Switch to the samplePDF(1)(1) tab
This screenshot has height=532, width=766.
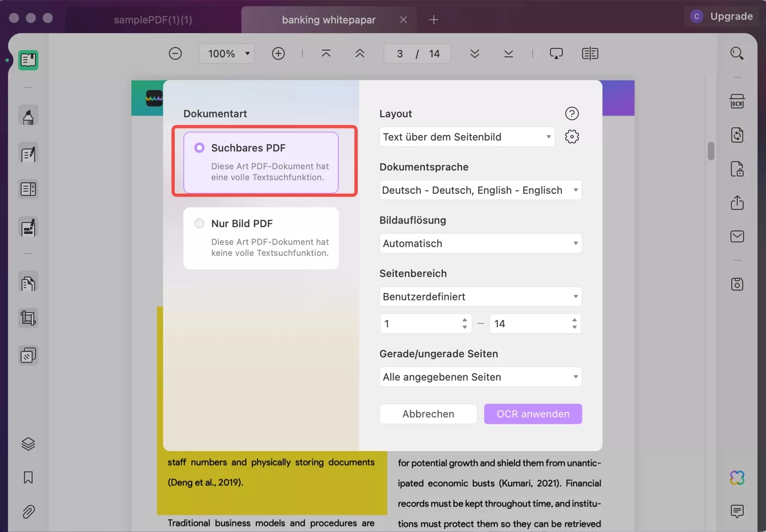(153, 20)
